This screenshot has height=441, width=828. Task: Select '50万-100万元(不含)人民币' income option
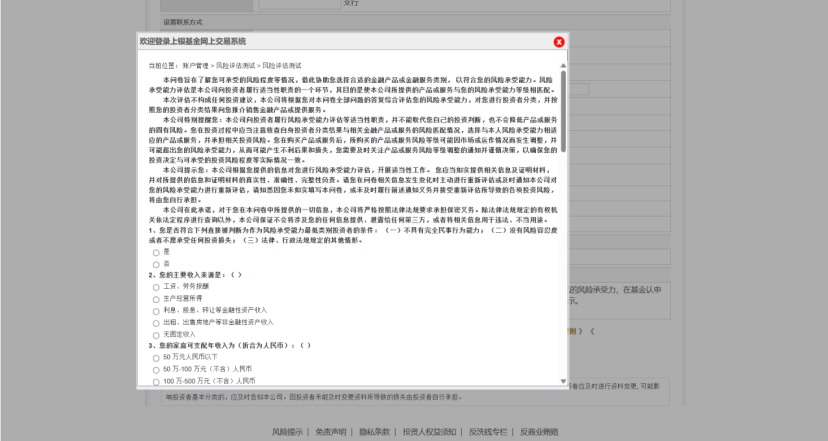155,370
